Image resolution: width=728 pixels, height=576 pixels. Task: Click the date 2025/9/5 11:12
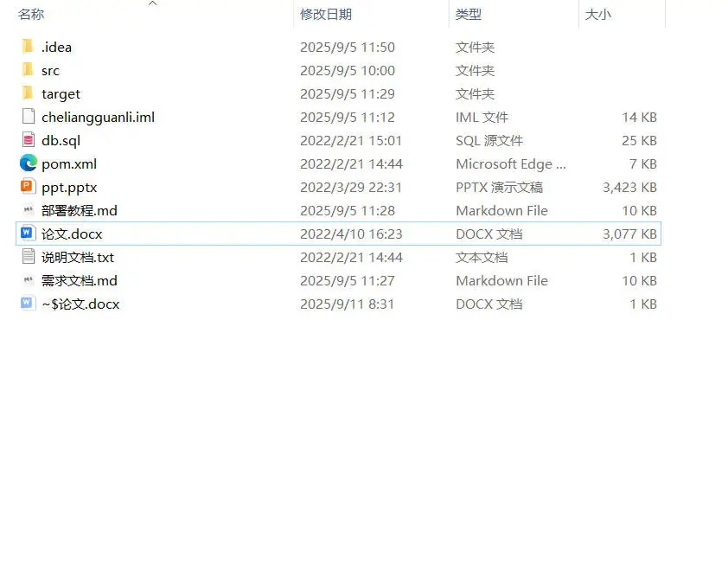click(348, 117)
